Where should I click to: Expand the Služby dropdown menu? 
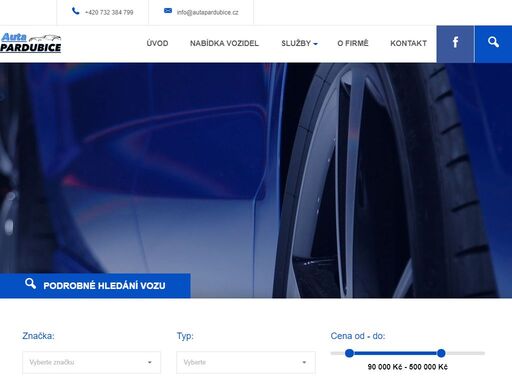299,43
